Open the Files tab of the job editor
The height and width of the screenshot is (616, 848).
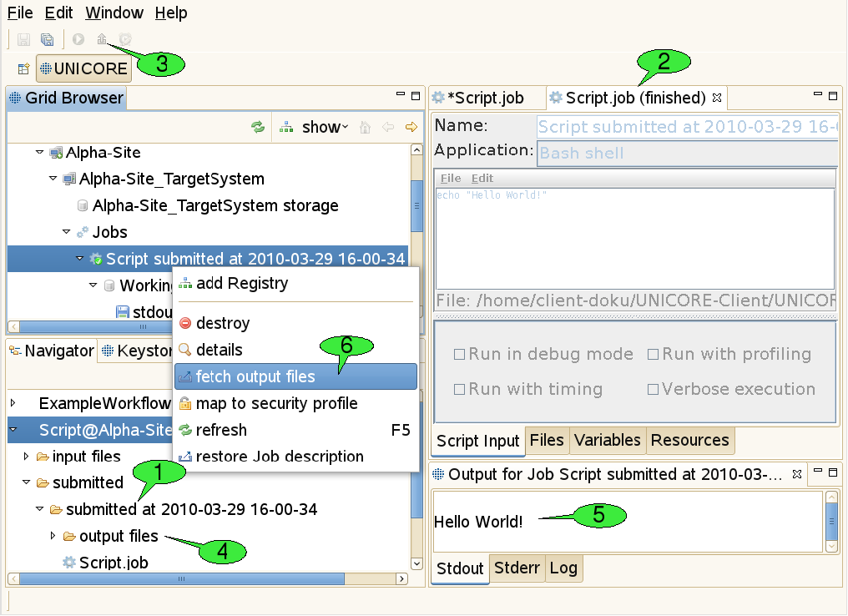tap(547, 440)
